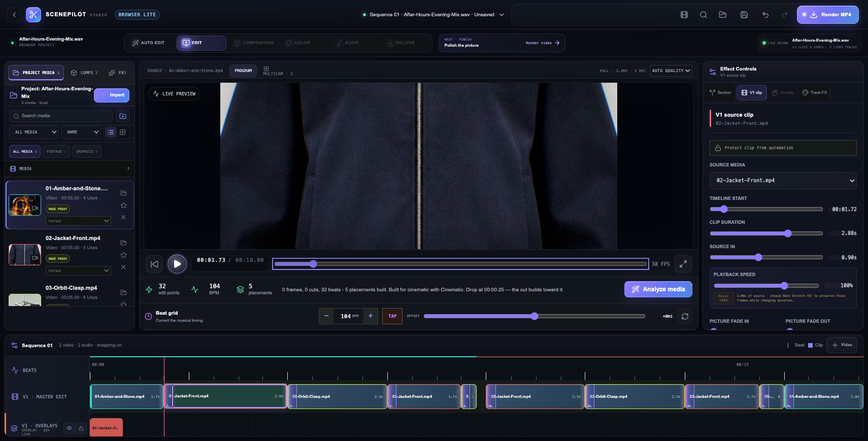This screenshot has height=441, width=868.
Task: Collapse the MEDIA section header
Action: coord(70,168)
